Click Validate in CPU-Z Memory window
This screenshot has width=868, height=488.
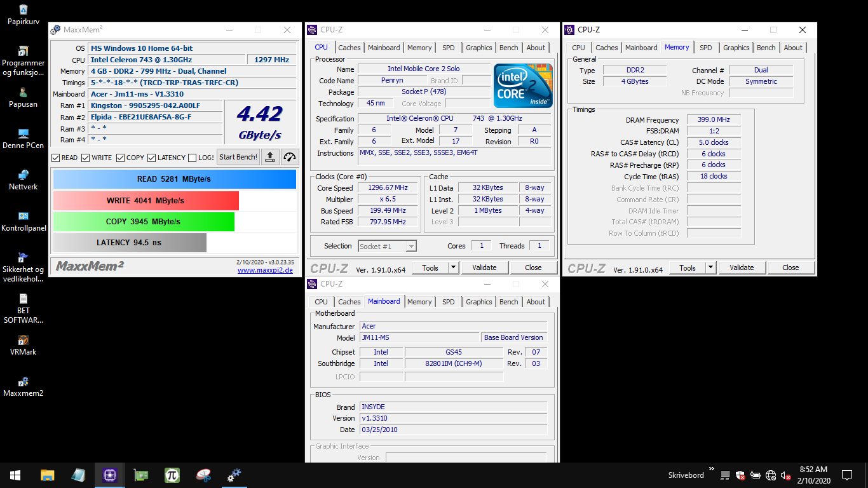point(742,268)
